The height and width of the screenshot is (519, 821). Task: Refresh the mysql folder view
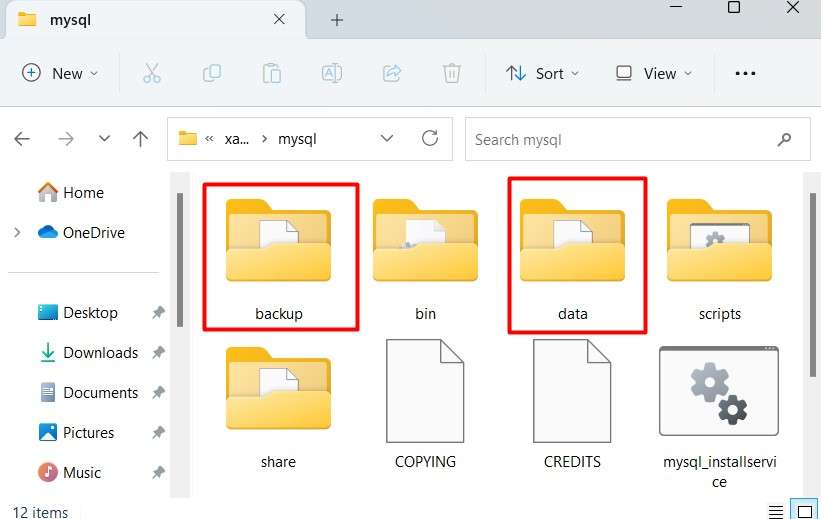(x=430, y=138)
